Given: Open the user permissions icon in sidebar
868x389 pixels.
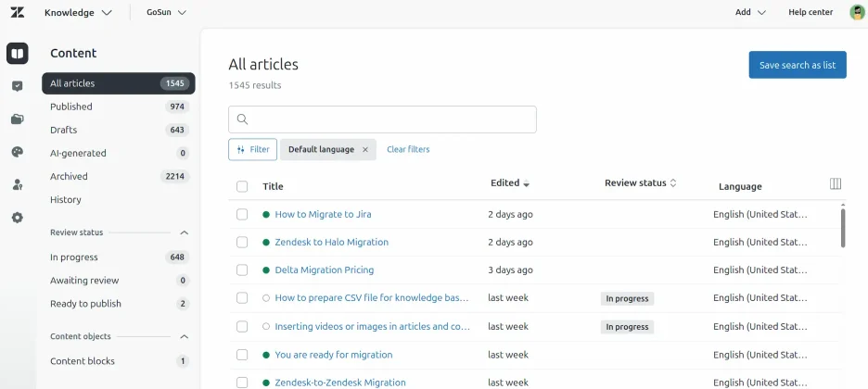Looking at the screenshot, I should pyautogui.click(x=18, y=184).
